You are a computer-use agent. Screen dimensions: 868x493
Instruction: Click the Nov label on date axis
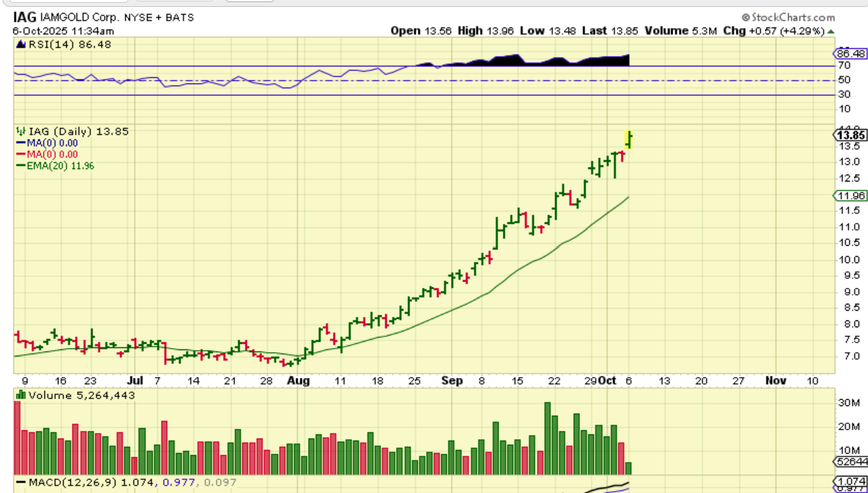pos(775,380)
